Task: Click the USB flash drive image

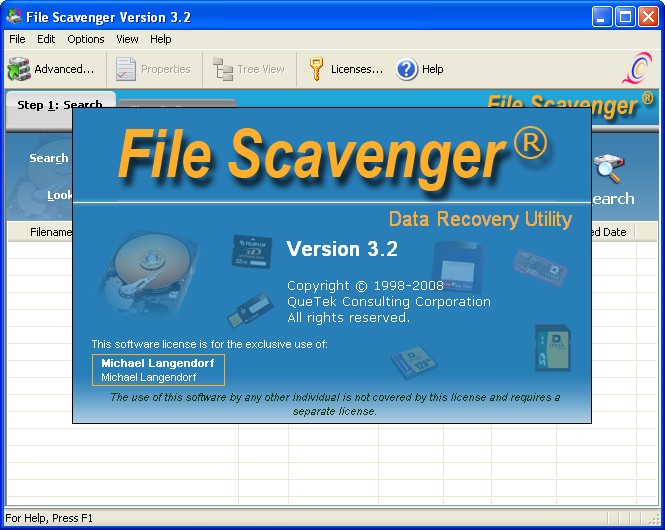Action: (250, 310)
